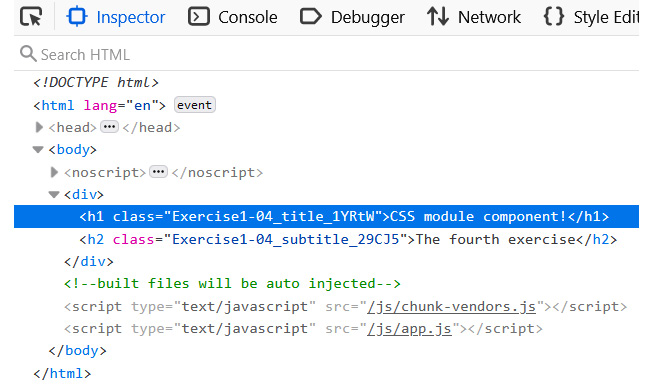Click the ellipsis badge inside noscript element

[x=158, y=172]
